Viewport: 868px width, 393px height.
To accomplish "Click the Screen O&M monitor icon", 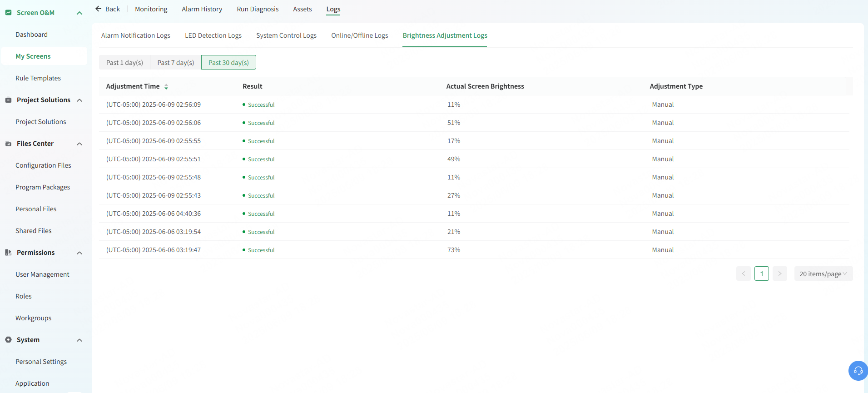I will 8,13.
